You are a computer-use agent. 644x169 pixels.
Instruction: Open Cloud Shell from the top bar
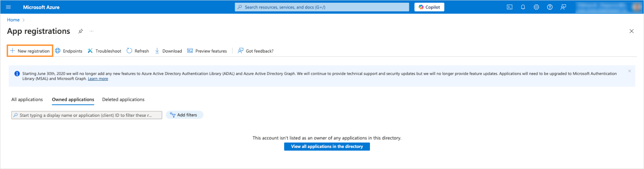[510, 7]
